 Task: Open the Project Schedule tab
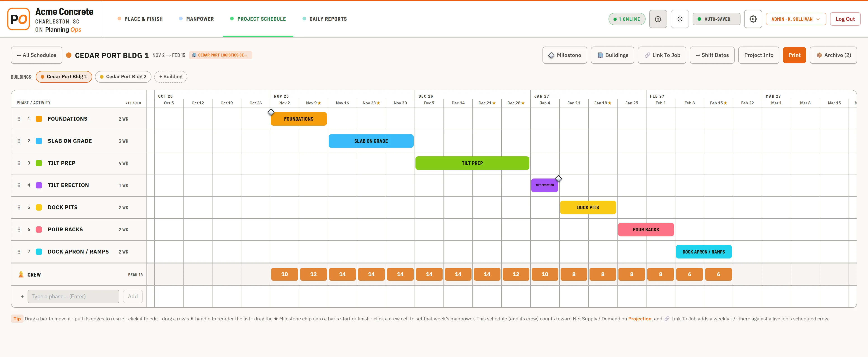[258, 19]
